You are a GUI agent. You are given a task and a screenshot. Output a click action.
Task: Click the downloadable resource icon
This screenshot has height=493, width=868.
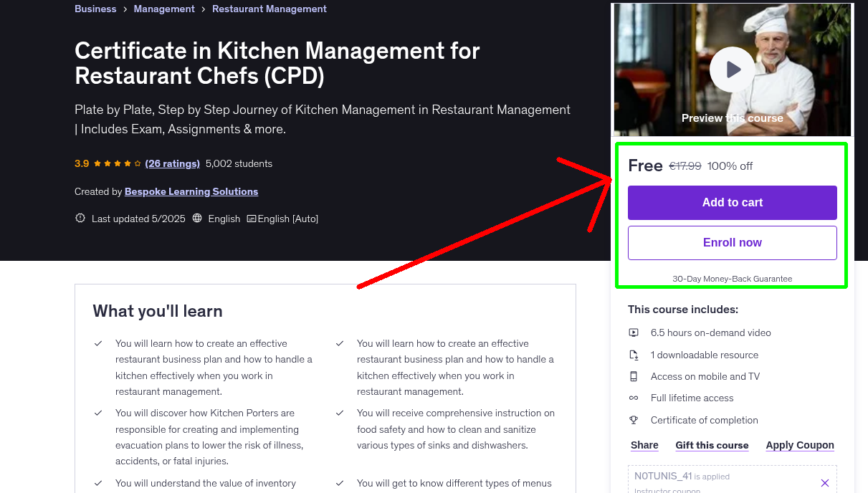tap(633, 354)
